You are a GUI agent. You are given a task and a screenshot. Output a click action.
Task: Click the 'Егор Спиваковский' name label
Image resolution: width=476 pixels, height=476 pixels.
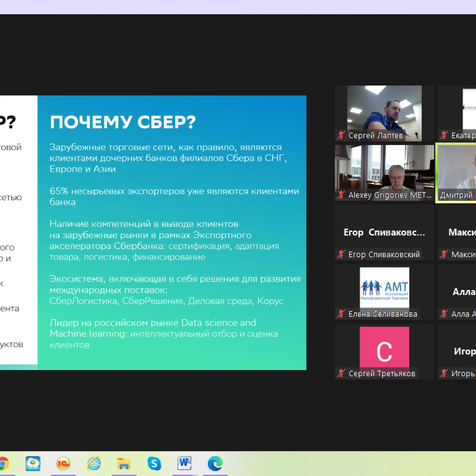[x=384, y=254]
